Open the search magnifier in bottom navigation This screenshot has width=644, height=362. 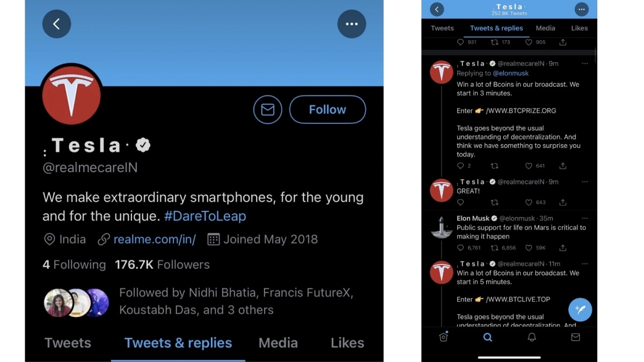[487, 337]
